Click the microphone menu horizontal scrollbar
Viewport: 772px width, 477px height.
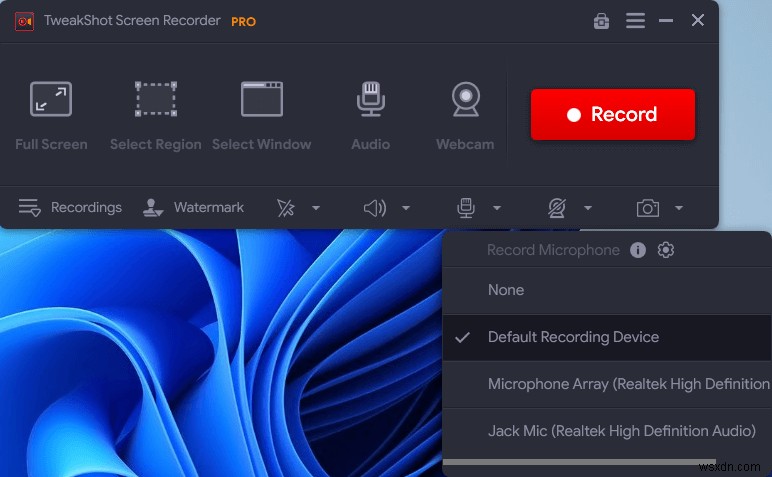pos(579,462)
